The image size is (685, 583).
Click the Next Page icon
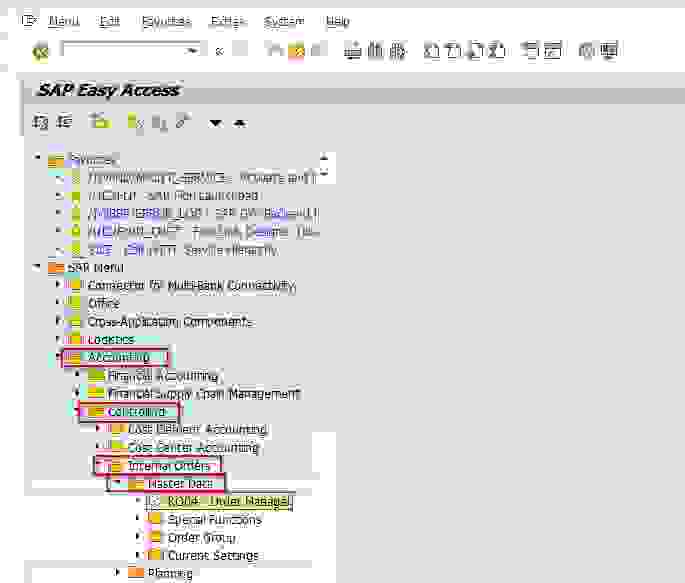(x=475, y=51)
